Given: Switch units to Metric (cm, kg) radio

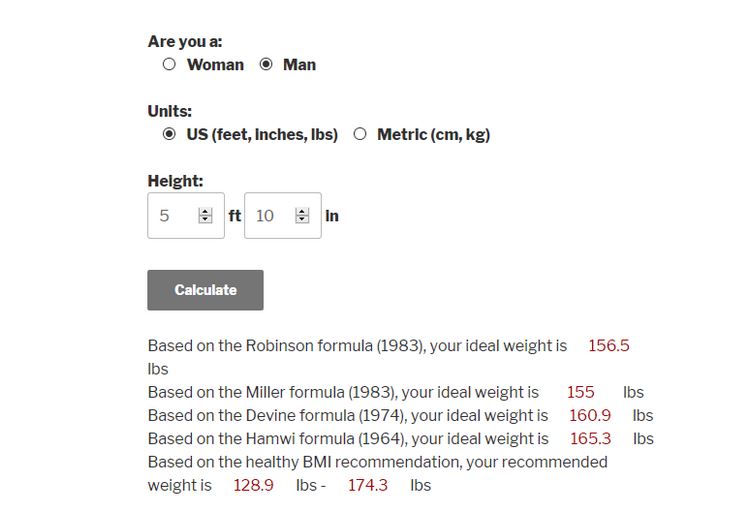Looking at the screenshot, I should tap(360, 134).
